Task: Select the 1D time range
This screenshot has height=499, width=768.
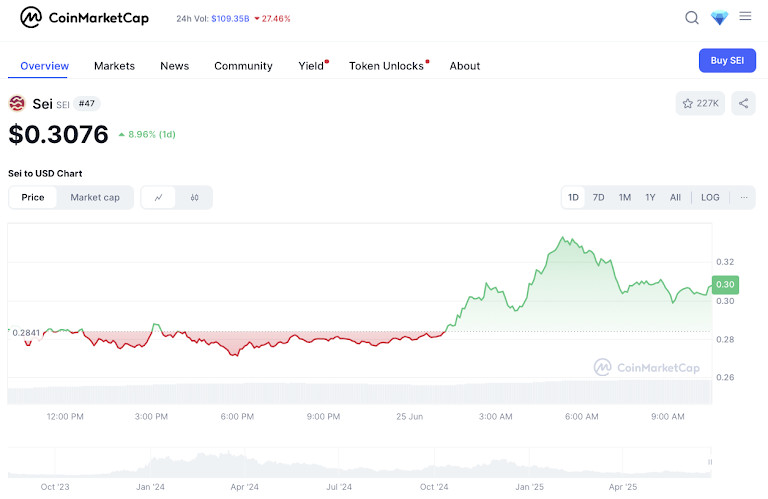Action: coord(573,197)
